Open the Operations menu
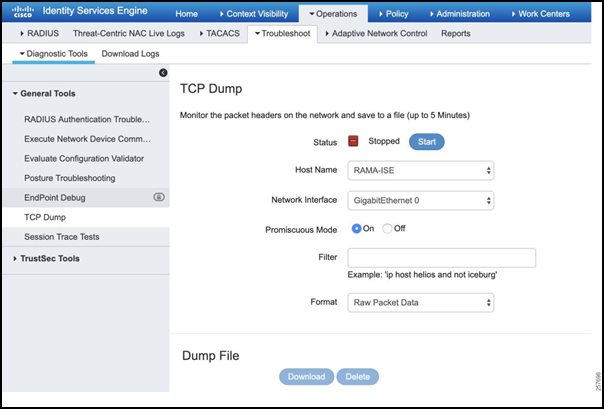The height and width of the screenshot is (409, 604). [333, 14]
